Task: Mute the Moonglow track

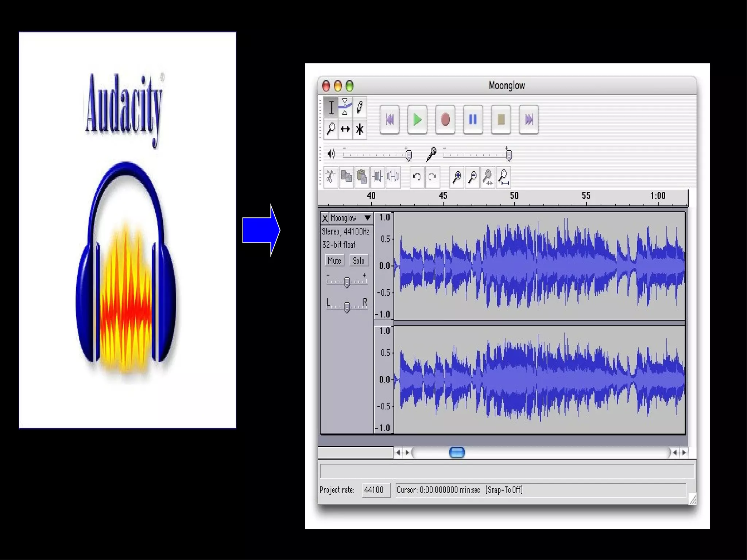Action: point(334,261)
